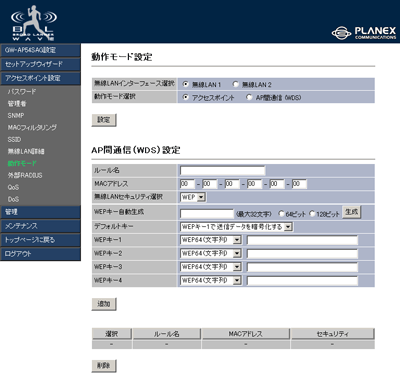The height and width of the screenshot is (380, 400).
Task: Go to the MACフィルタリング page
Action: pyautogui.click(x=32, y=127)
